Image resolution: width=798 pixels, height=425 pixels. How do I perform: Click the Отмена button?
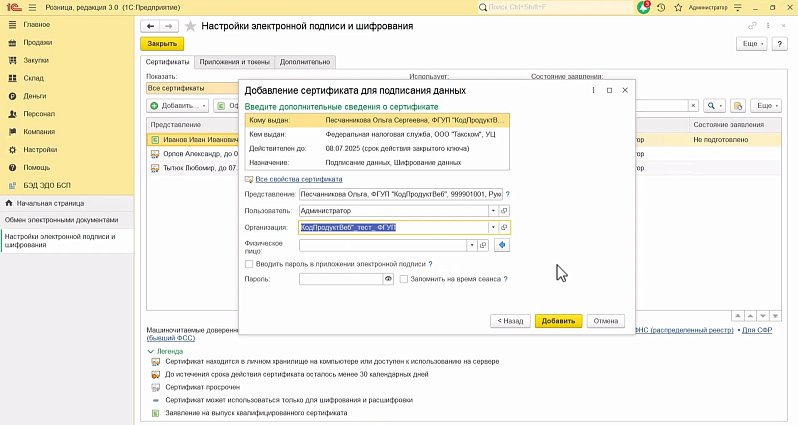606,321
